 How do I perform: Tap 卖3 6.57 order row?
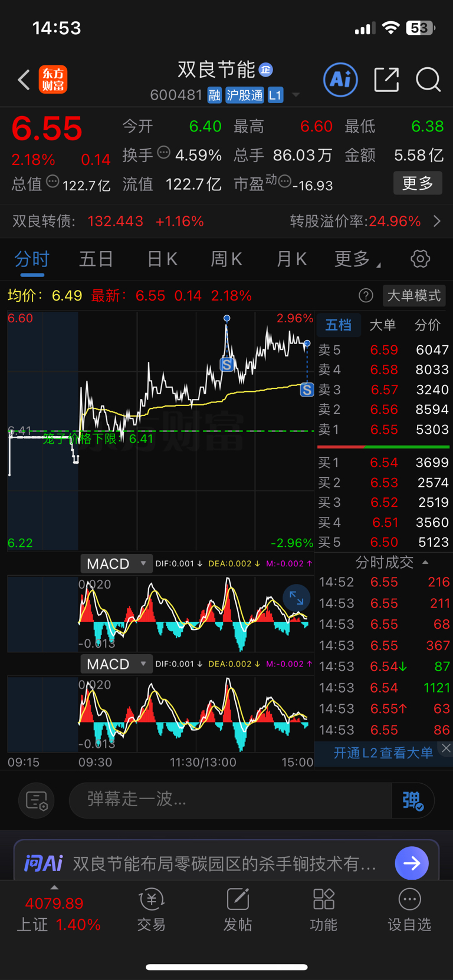pyautogui.click(x=383, y=390)
